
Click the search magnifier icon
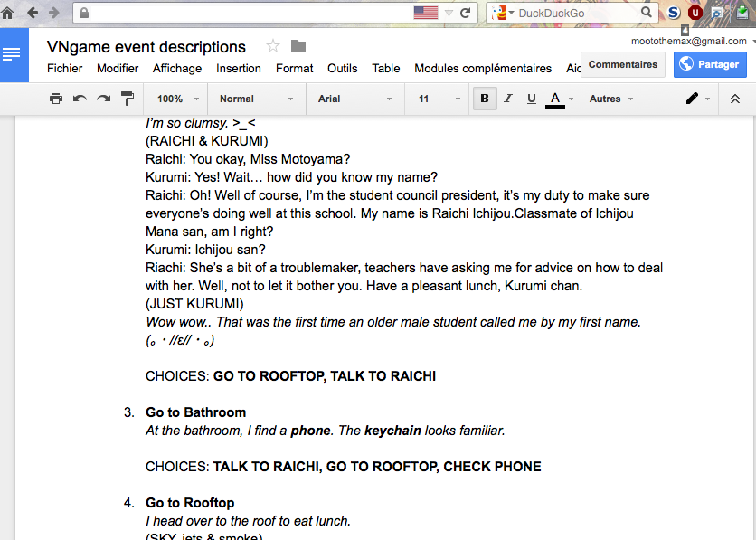pyautogui.click(x=646, y=13)
